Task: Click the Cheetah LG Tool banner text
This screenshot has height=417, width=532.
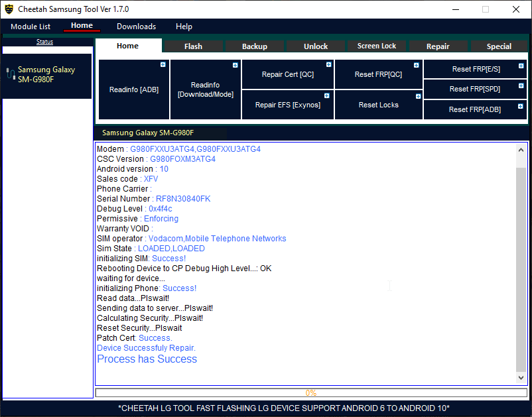Action: point(284,408)
